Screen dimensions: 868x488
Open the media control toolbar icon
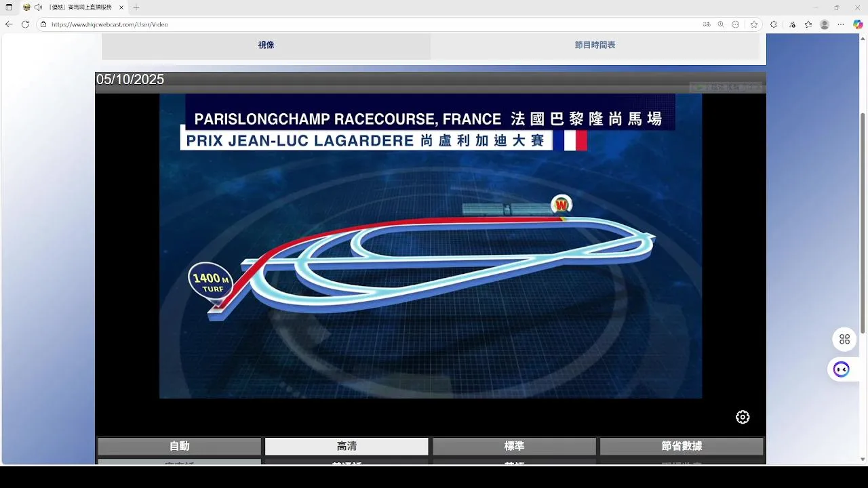click(792, 24)
